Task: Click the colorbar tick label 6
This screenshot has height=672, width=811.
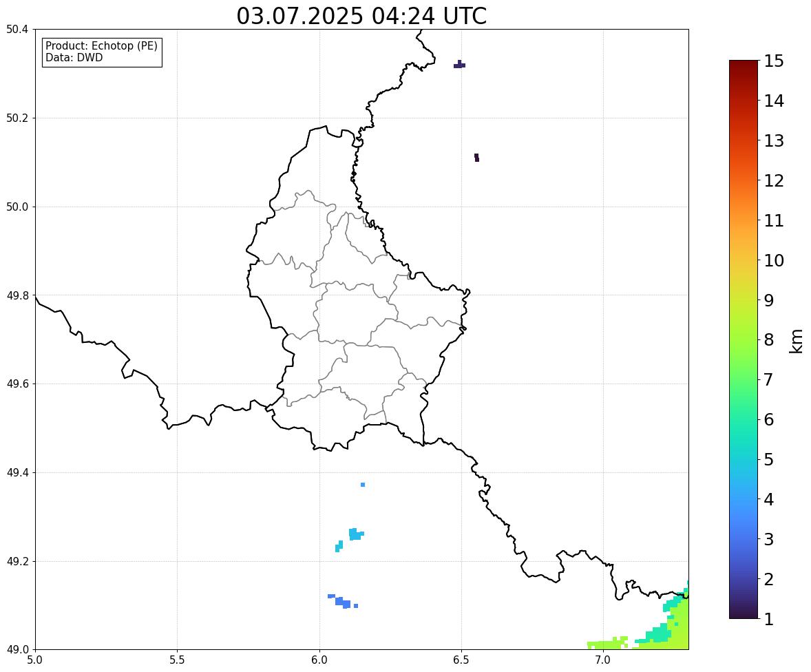Action: click(x=768, y=419)
